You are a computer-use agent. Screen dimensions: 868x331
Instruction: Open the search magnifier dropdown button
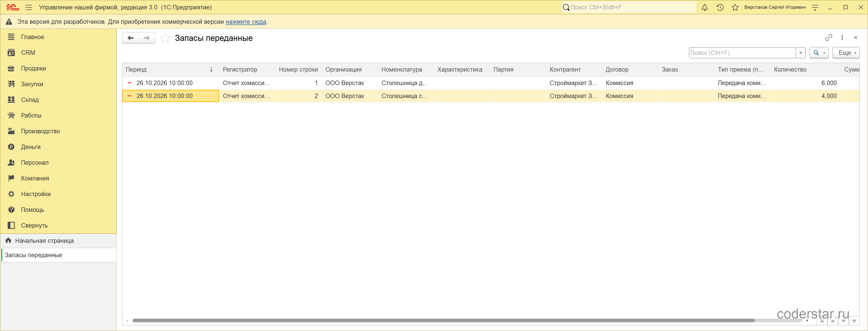(x=819, y=53)
